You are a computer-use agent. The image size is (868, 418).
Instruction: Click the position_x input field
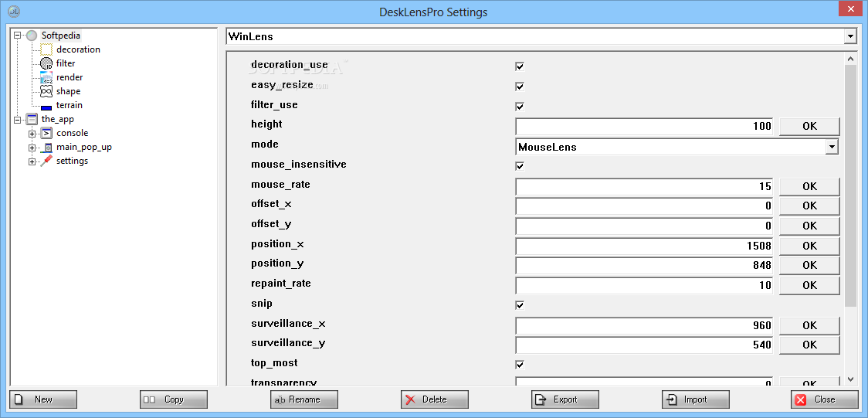646,246
